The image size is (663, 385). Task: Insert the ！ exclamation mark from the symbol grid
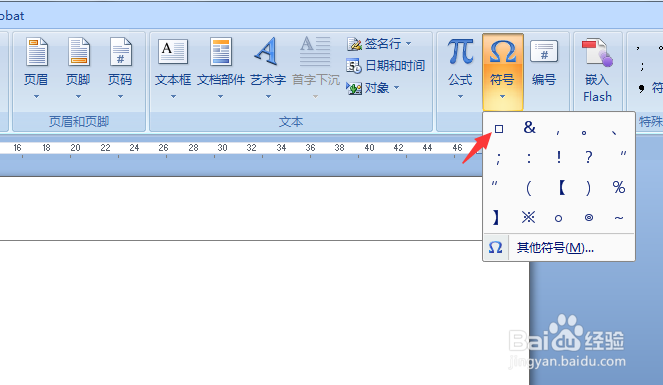tap(559, 158)
